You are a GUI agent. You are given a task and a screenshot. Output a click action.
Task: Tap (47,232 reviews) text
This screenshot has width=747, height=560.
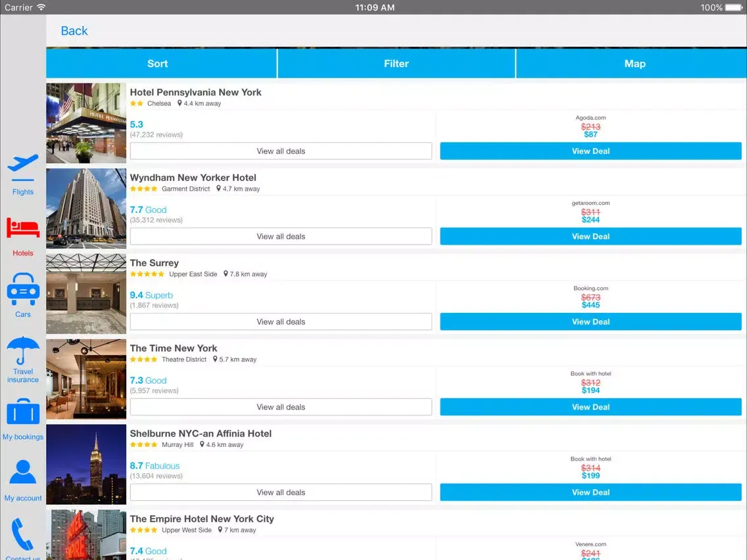(x=157, y=135)
